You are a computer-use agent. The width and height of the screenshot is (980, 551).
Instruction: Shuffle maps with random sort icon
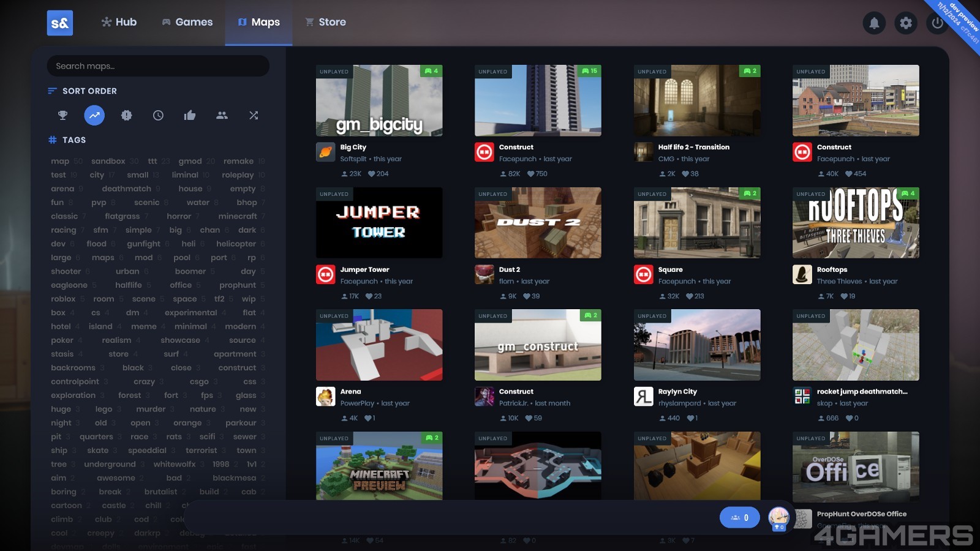pyautogui.click(x=254, y=115)
